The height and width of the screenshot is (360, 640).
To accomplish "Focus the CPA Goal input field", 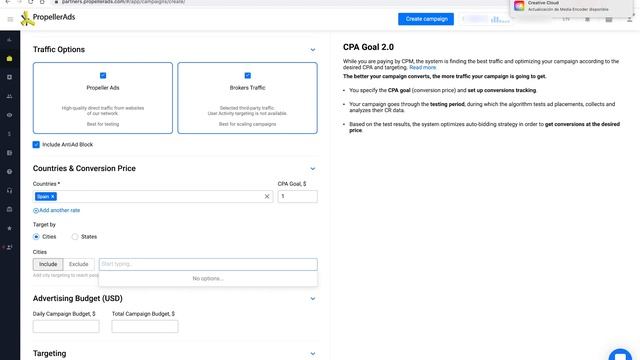I will (x=298, y=197).
